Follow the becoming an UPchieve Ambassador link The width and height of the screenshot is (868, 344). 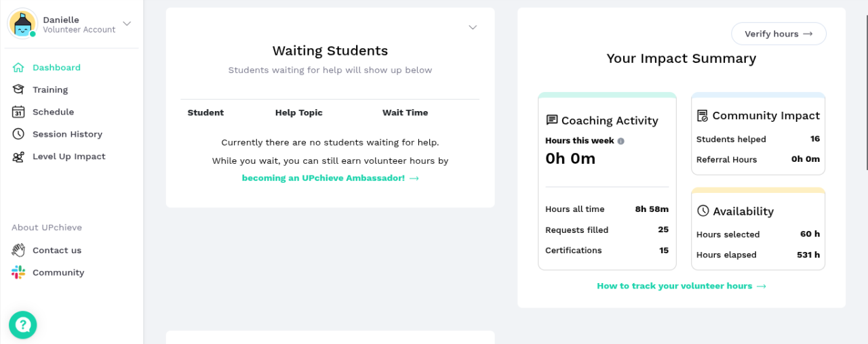click(x=330, y=178)
